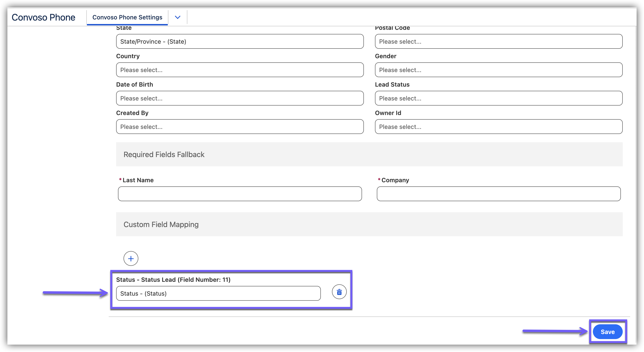
Task: Click the Company fallback input field
Action: 498,194
